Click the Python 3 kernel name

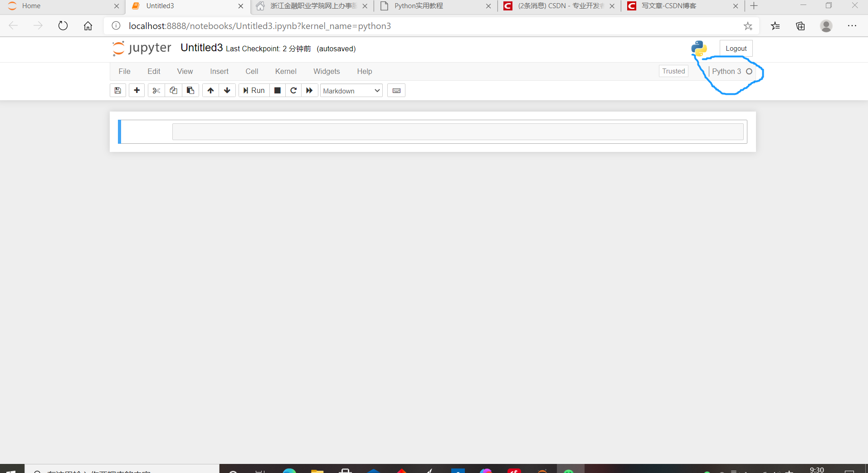coord(727,71)
